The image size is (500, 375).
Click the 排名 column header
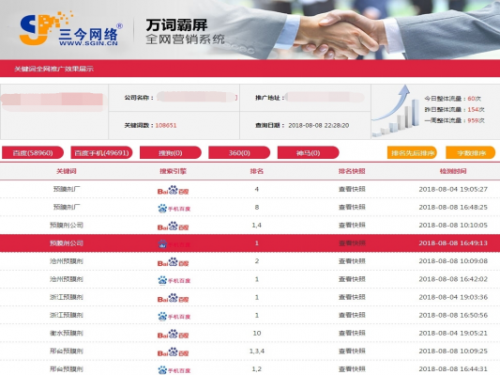(x=257, y=171)
